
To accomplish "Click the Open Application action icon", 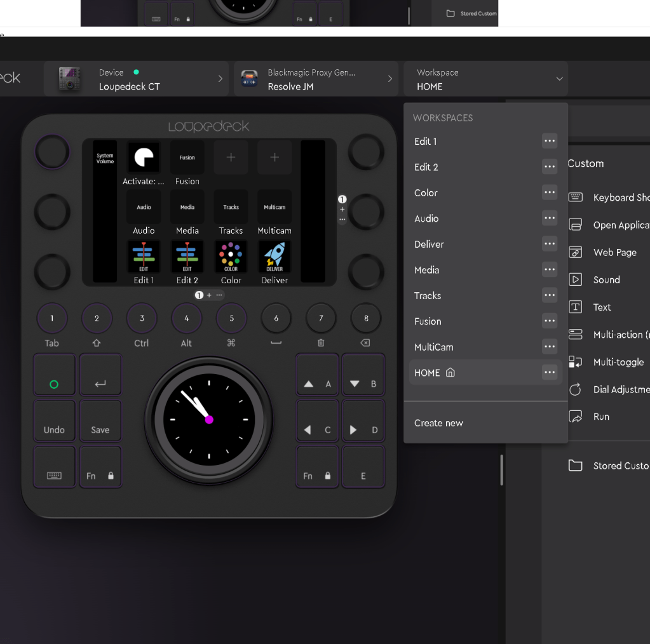I will (575, 225).
